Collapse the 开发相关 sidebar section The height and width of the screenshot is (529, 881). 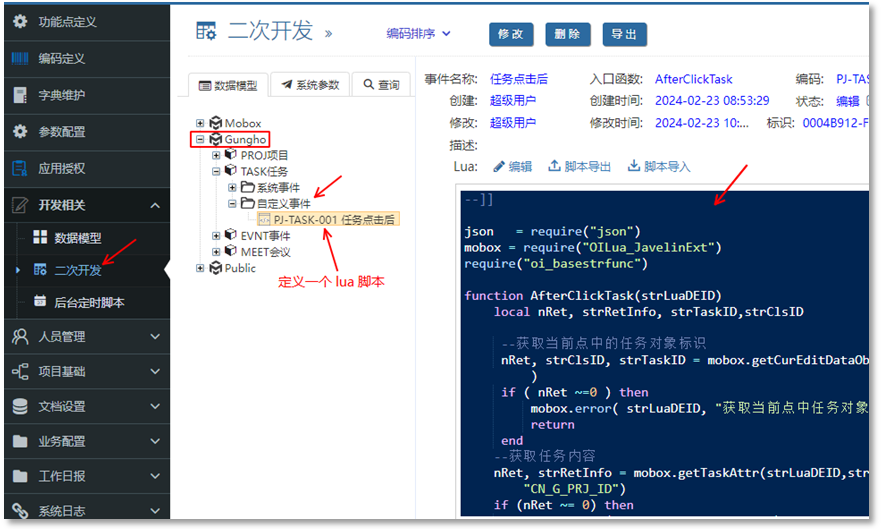155,205
